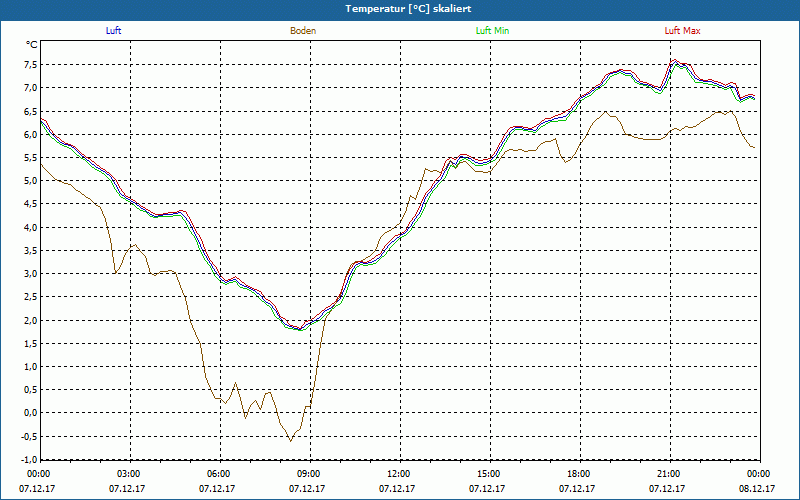The width and height of the screenshot is (800, 500).
Task: Click the 'Luft' legend label
Action: (113, 31)
